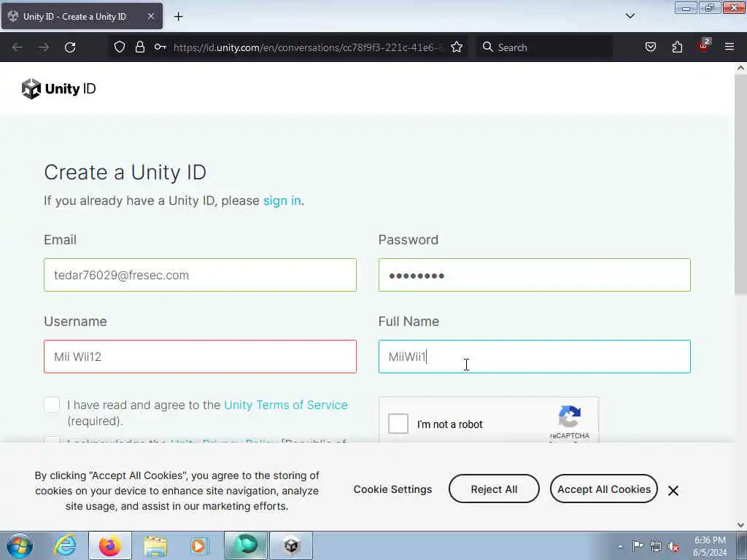Click the browser Search box

point(544,47)
